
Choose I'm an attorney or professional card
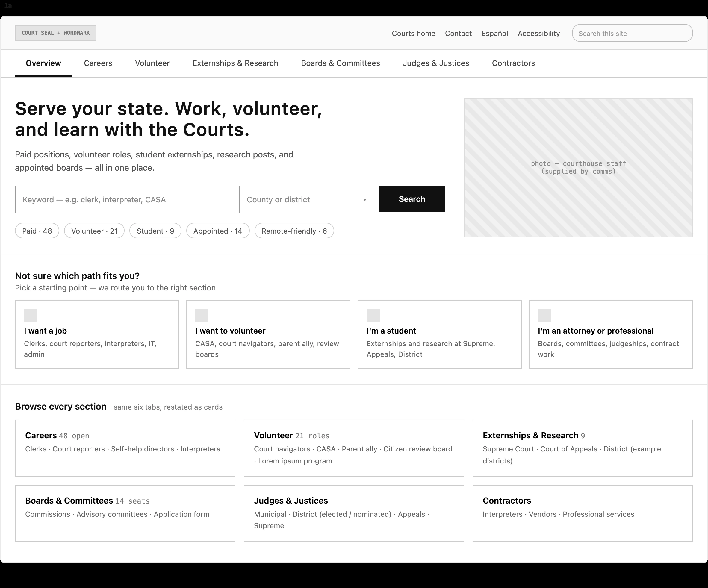coord(611,334)
